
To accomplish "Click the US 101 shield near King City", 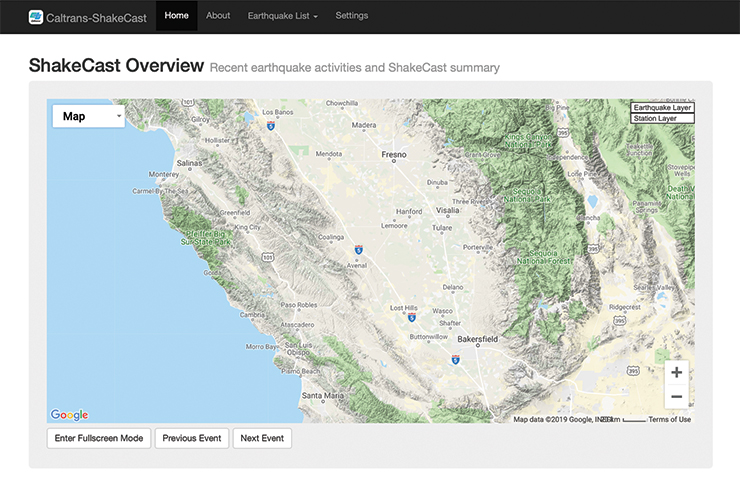I will (268, 257).
